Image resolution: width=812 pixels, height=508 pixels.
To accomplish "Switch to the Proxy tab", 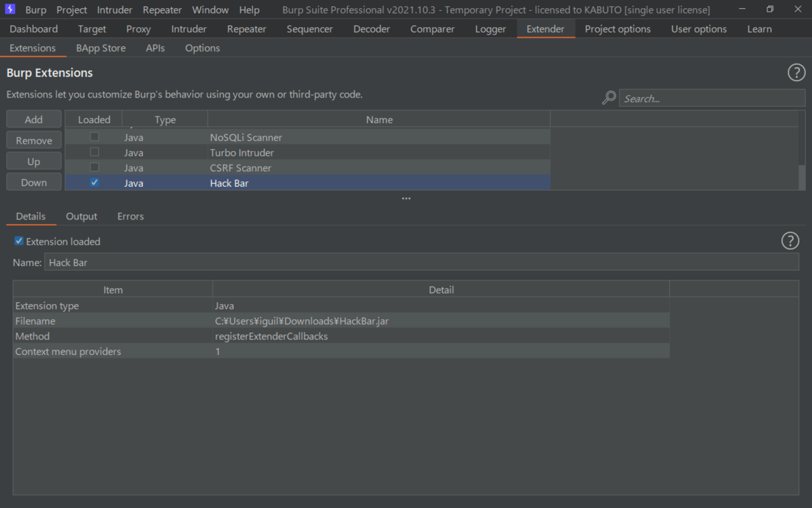I will pyautogui.click(x=139, y=29).
